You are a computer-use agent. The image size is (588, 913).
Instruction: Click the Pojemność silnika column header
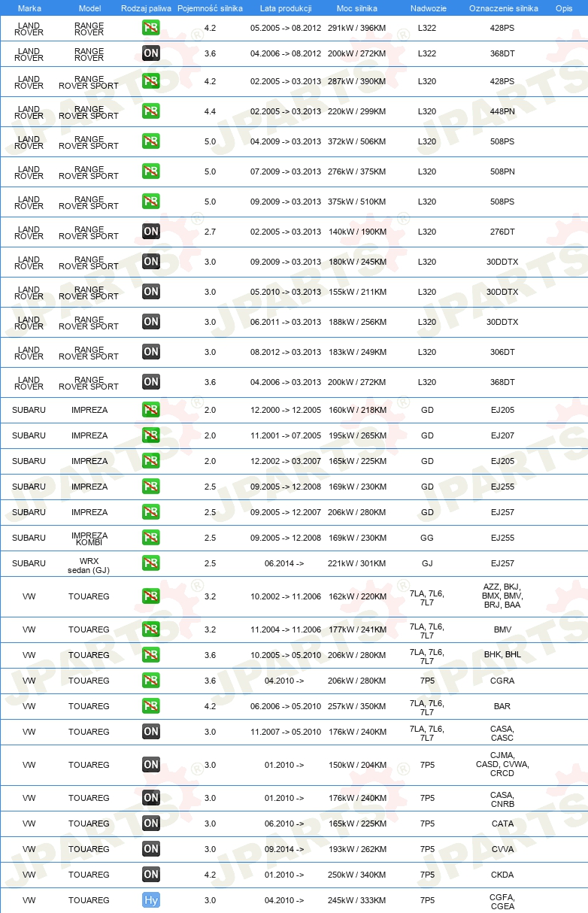[210, 8]
